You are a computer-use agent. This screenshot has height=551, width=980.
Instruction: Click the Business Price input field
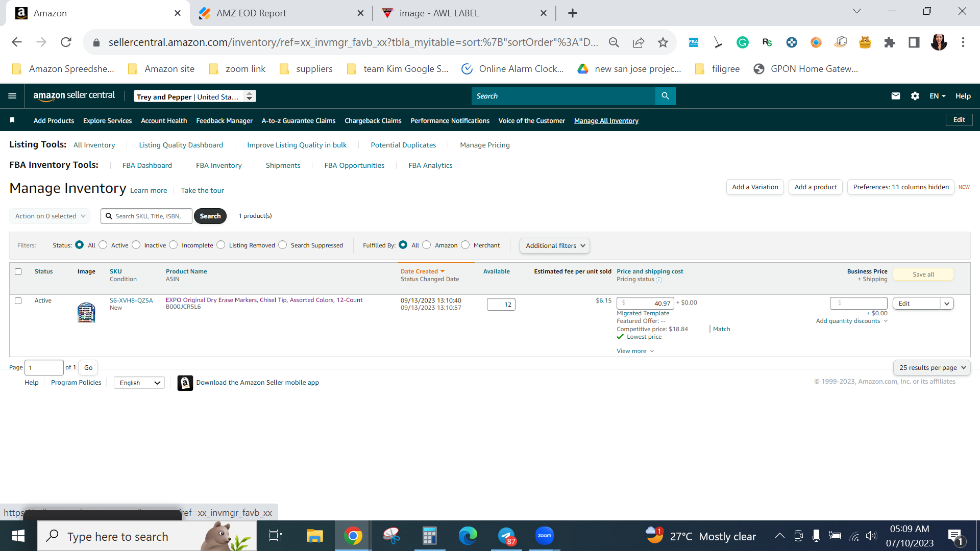859,303
